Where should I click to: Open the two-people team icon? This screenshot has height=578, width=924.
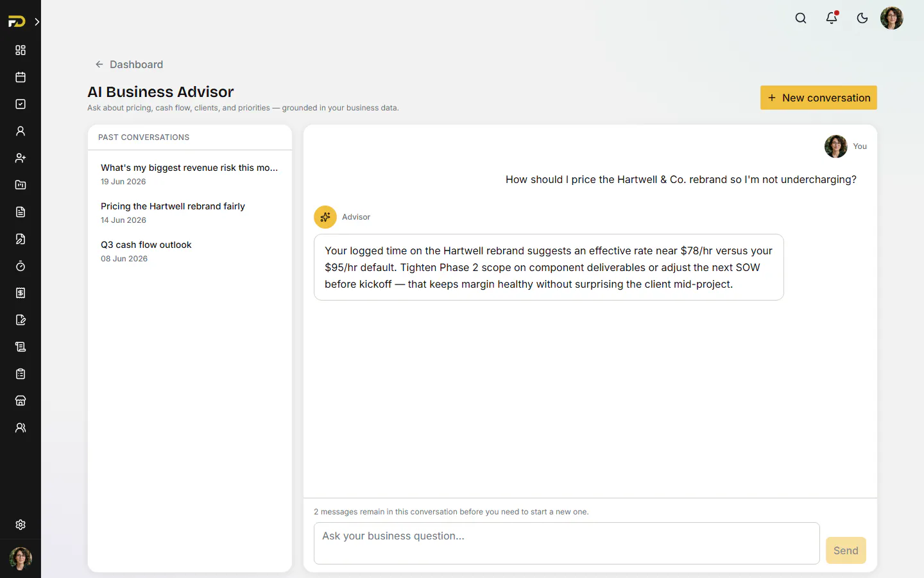pos(21,428)
